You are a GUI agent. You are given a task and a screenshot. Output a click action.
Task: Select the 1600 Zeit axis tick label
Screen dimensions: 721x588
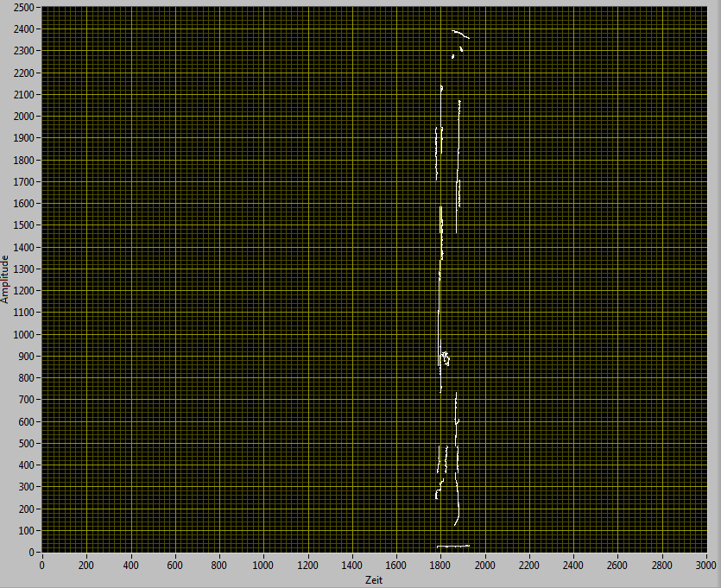click(x=396, y=566)
